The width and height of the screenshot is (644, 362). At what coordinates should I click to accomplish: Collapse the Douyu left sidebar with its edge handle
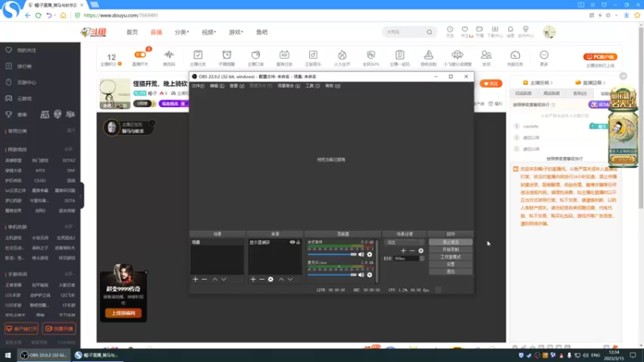82,195
